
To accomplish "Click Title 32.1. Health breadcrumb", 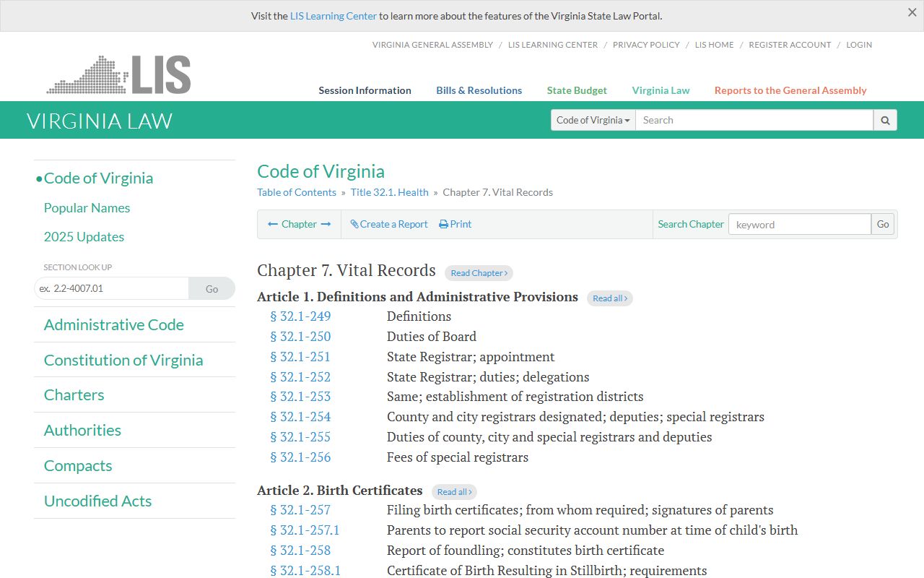I will point(390,192).
